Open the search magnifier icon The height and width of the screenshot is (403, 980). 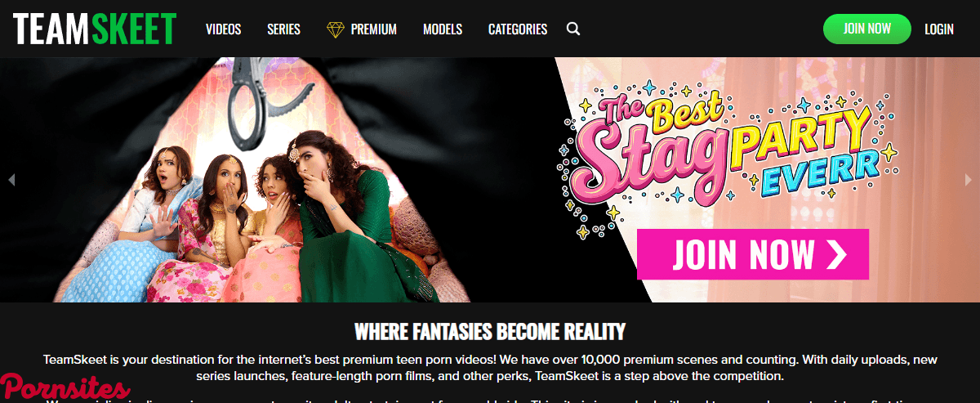[573, 29]
